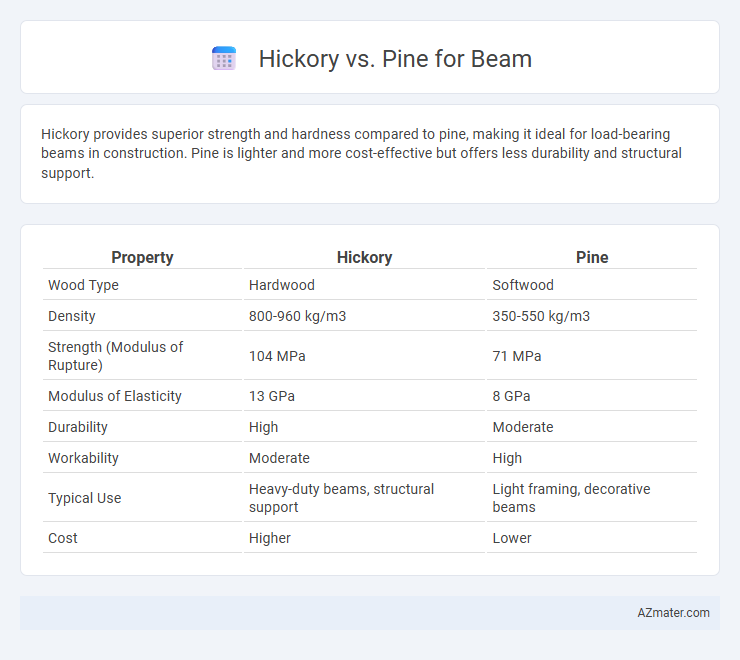740x660 pixels.
Task: Select 'High' in the Durability row
Action: pyautogui.click(x=263, y=427)
